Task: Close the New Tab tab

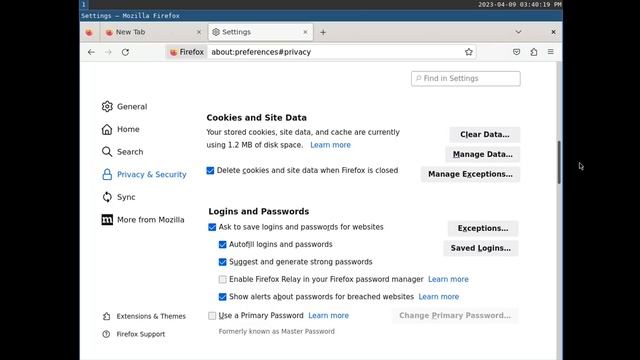Action: [x=199, y=32]
